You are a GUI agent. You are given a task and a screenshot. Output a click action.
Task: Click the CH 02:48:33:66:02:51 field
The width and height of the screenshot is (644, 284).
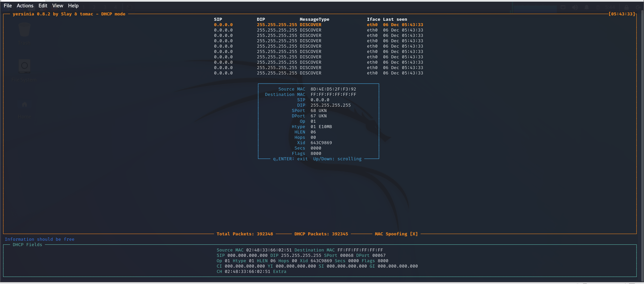click(244, 272)
